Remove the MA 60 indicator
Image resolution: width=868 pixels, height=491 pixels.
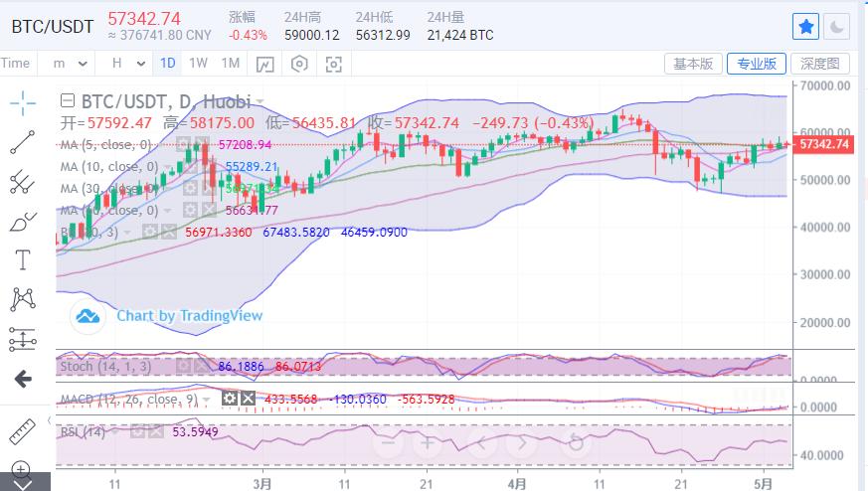(x=209, y=211)
